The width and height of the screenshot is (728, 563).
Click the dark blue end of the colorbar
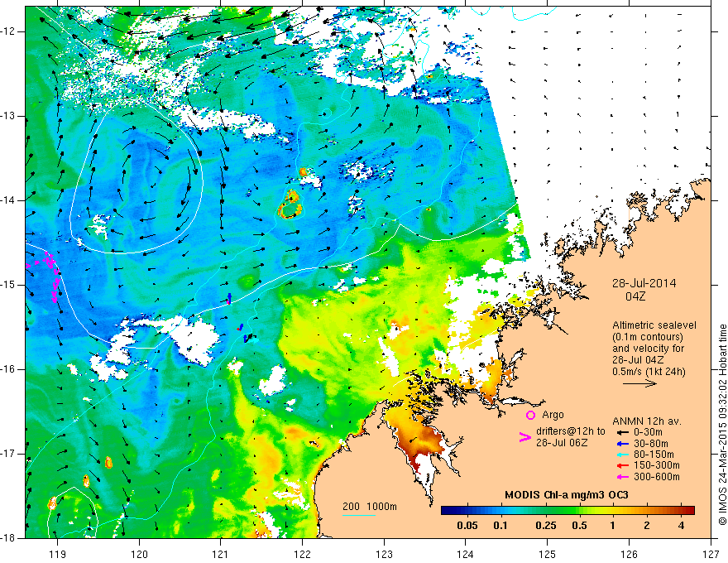(x=447, y=511)
